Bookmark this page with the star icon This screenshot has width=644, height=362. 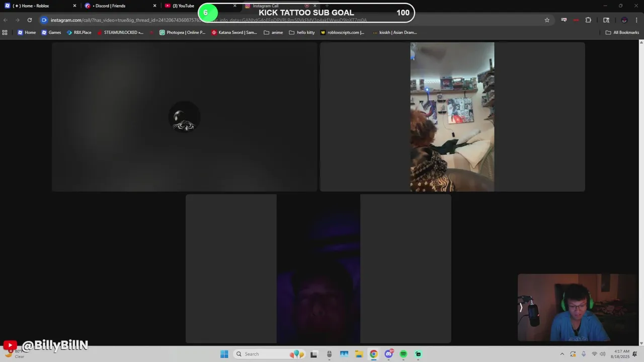click(x=547, y=20)
